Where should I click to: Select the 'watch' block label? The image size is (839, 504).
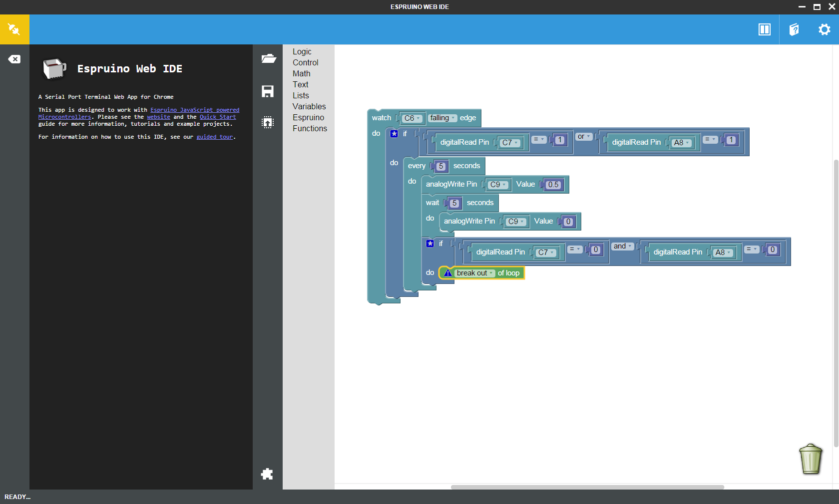point(382,118)
